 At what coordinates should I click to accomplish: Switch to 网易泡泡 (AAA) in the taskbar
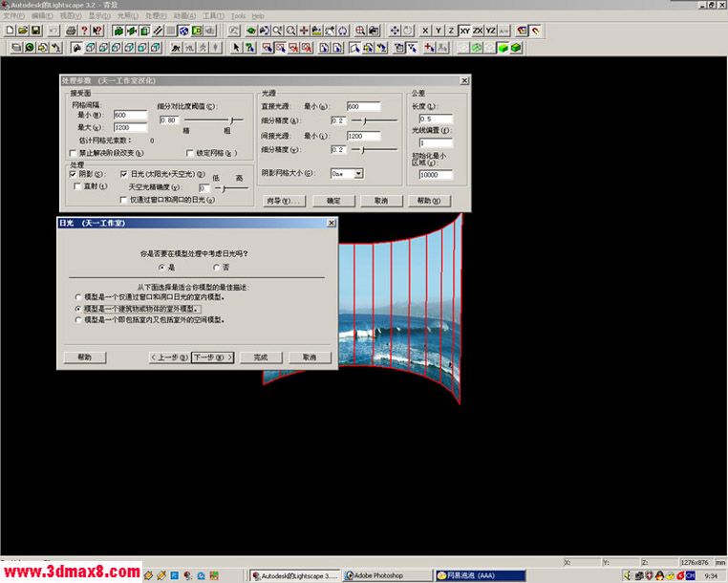point(481,575)
